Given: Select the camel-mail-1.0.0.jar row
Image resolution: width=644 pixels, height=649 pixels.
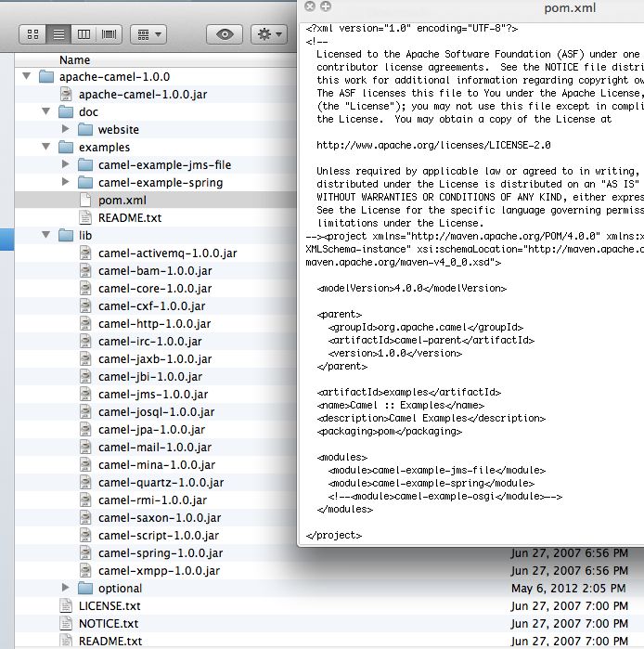Looking at the screenshot, I should 156,447.
